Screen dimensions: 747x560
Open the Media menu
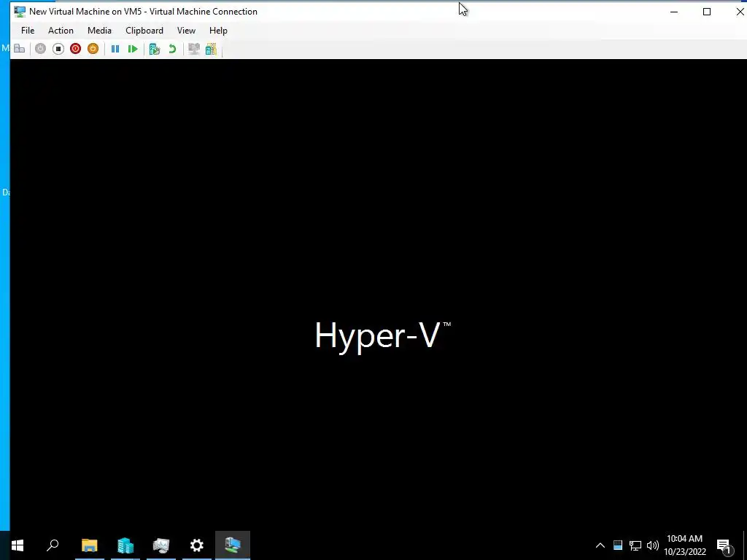[99, 31]
